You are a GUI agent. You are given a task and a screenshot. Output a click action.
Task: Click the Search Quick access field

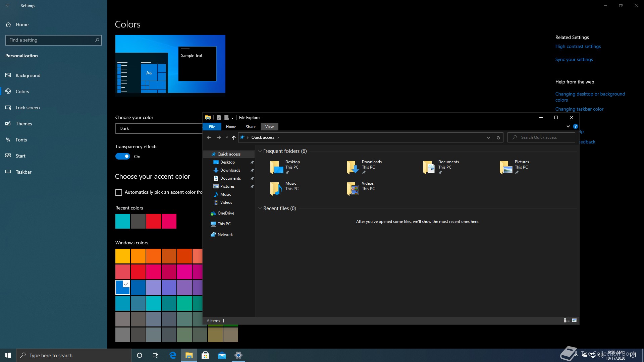[541, 137]
